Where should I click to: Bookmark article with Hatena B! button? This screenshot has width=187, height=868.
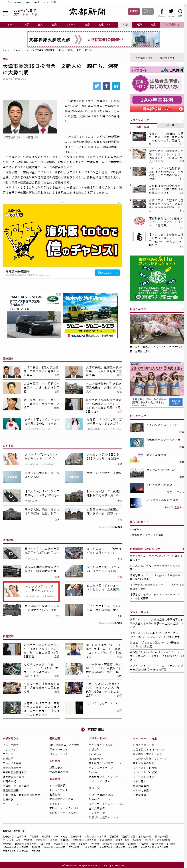pos(116,86)
